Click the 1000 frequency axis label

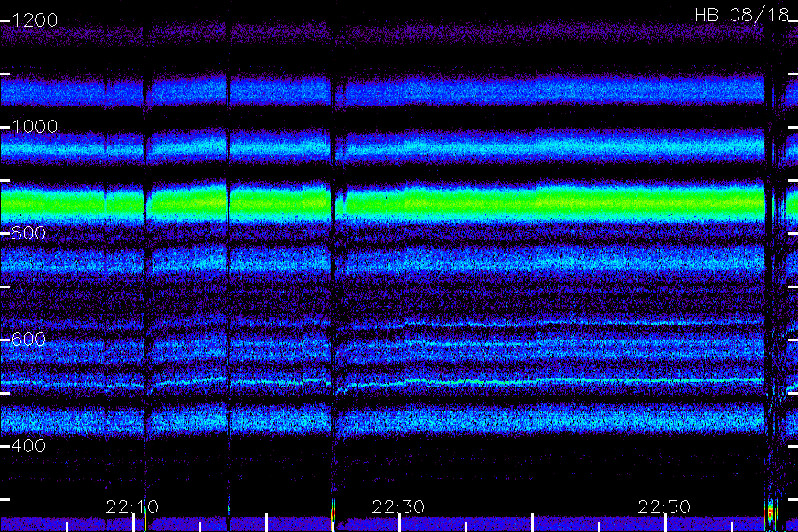[x=35, y=127]
